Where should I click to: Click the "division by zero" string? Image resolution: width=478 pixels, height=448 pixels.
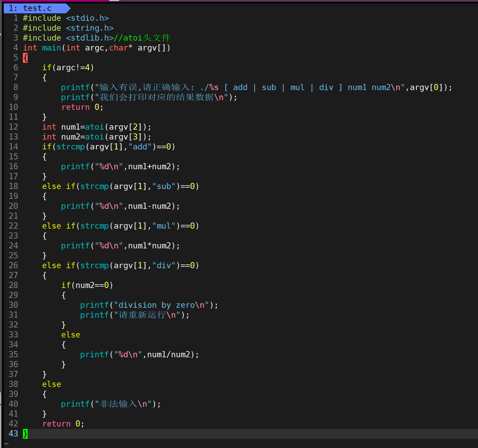click(161, 305)
